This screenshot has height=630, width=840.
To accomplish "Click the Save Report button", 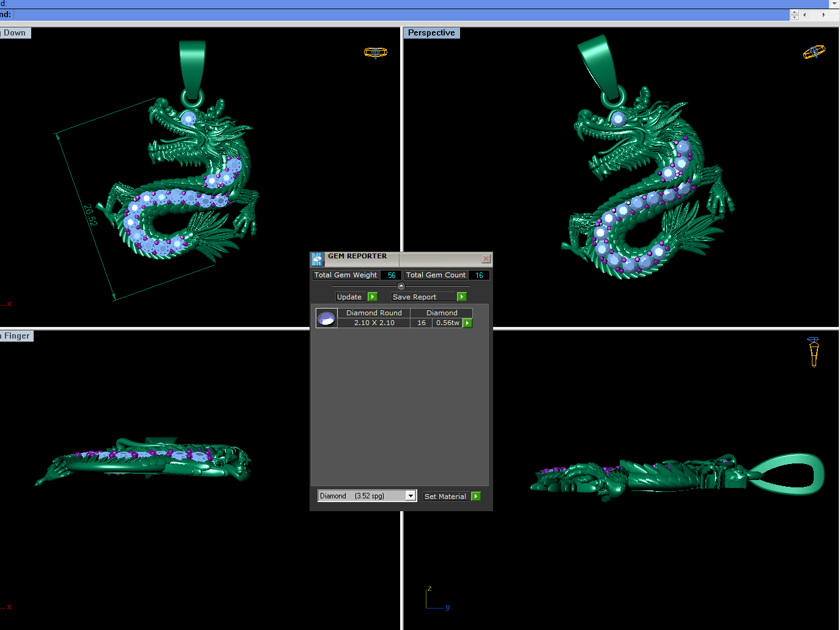I will (x=423, y=297).
